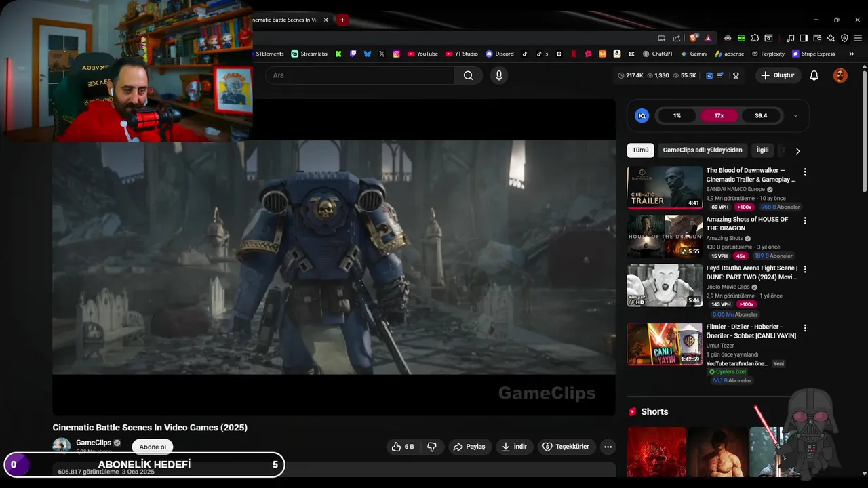Click the main video player

click(x=334, y=258)
